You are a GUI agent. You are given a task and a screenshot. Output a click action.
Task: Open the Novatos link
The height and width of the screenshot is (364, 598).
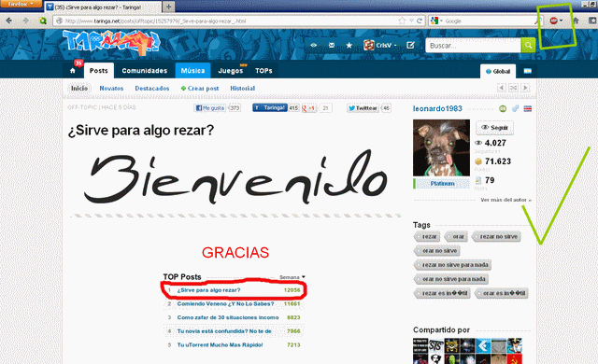[x=111, y=89]
